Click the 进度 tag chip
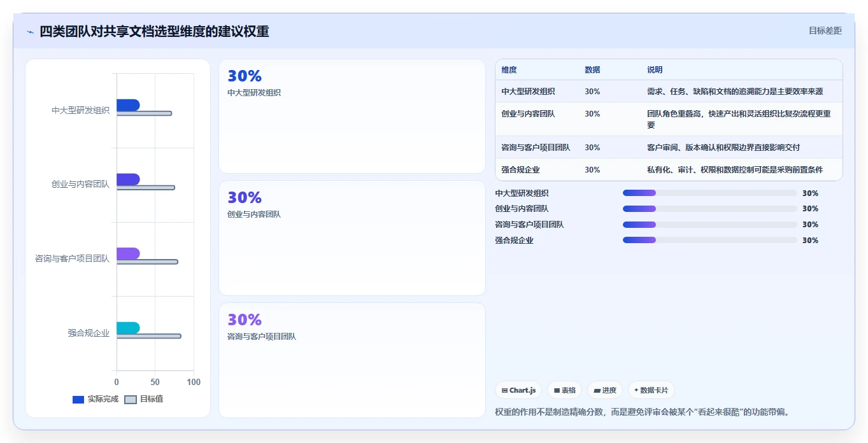868x443 pixels. point(605,390)
